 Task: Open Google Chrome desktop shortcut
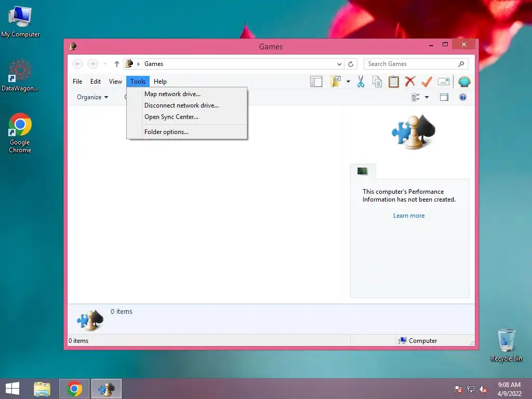tap(20, 133)
